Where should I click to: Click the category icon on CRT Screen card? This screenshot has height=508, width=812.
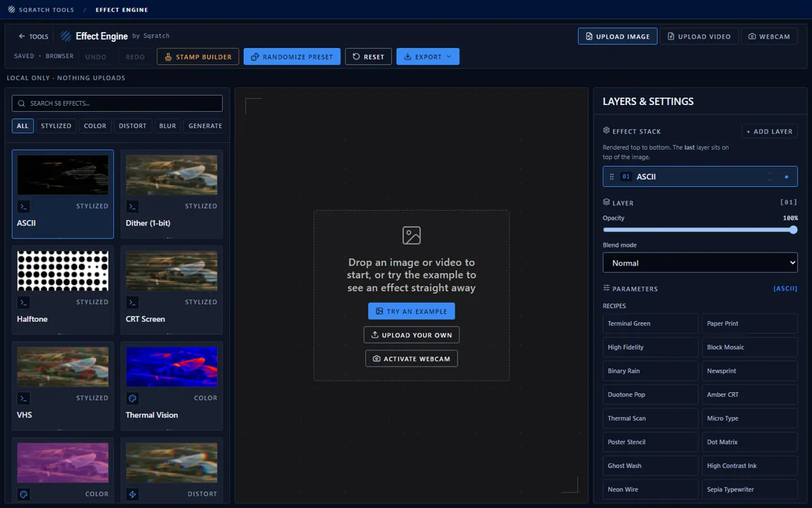132,302
